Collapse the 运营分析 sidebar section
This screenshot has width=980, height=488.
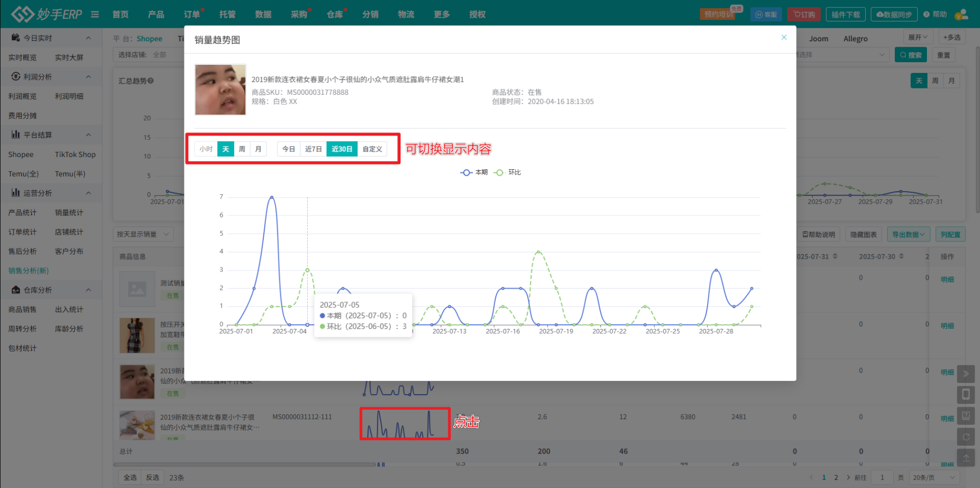[x=88, y=193]
